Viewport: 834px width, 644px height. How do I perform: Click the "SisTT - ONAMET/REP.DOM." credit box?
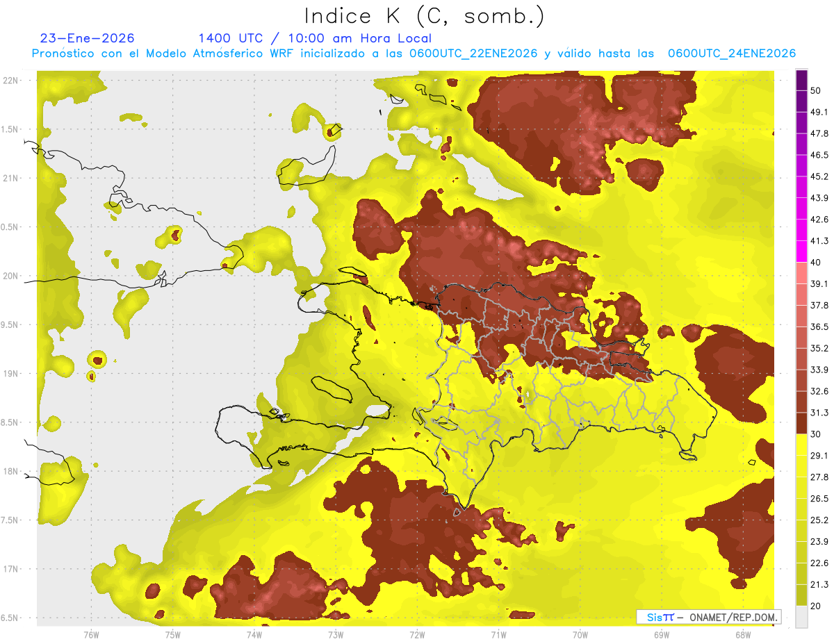point(708,617)
